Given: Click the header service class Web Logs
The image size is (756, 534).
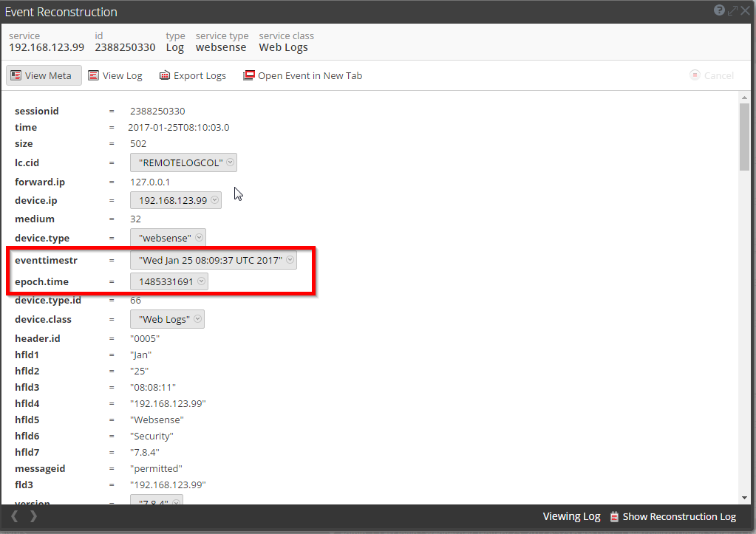Looking at the screenshot, I should pyautogui.click(x=283, y=47).
